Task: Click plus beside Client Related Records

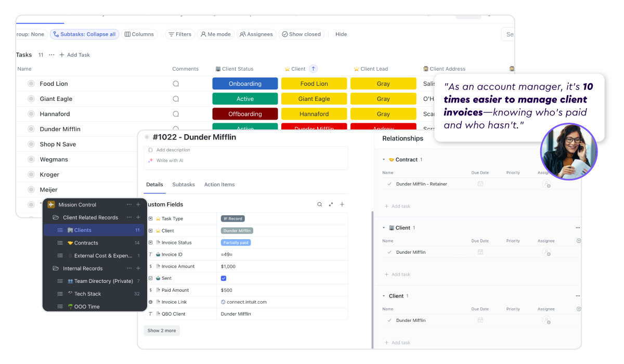Action: [x=138, y=217]
